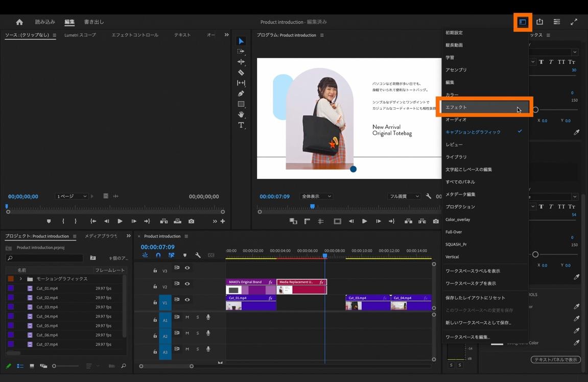Select the Type tool
This screenshot has width=588, height=382.
click(x=241, y=125)
